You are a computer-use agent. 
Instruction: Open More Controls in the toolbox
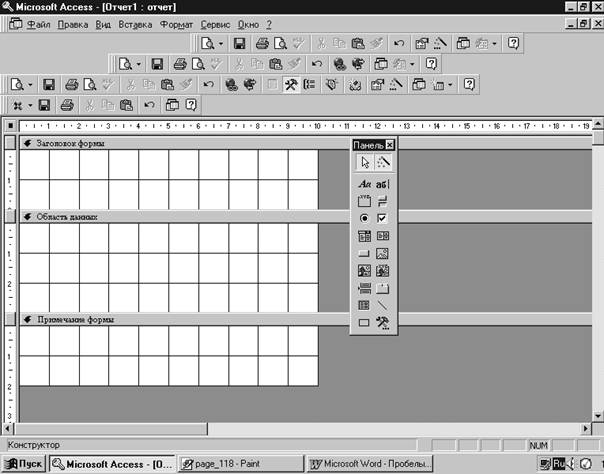point(383,323)
